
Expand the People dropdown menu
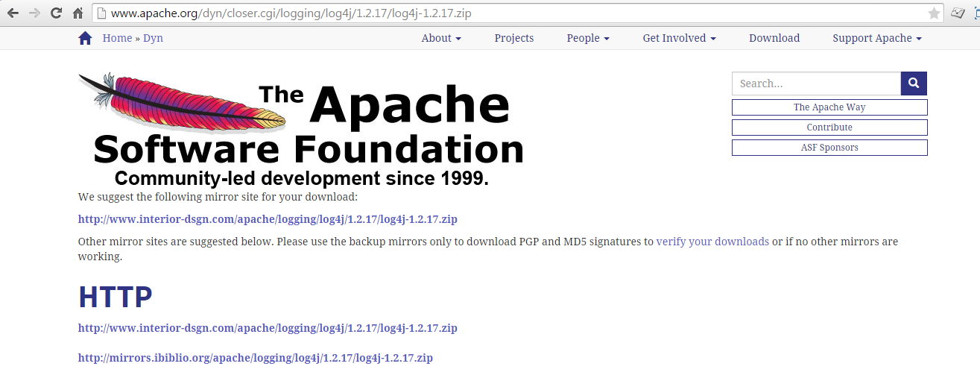click(588, 38)
